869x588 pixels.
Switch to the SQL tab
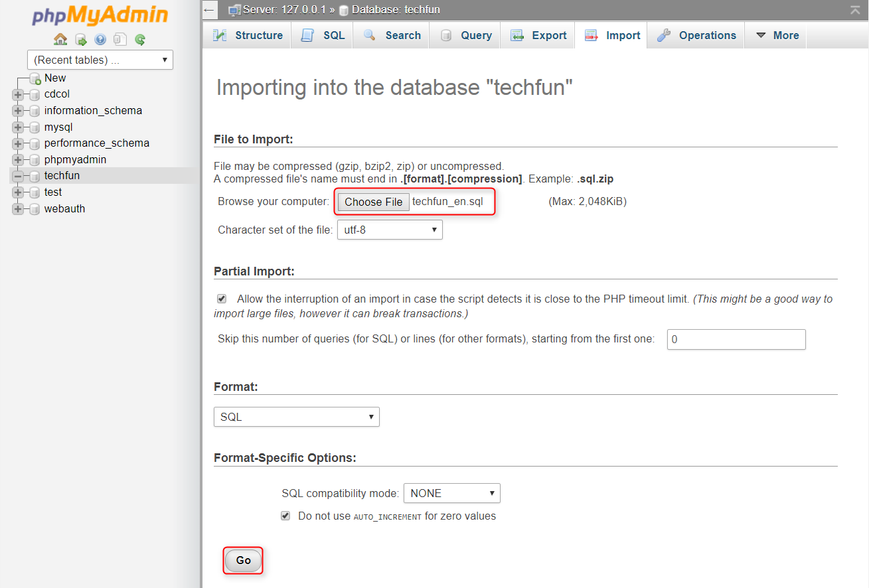[x=322, y=36]
